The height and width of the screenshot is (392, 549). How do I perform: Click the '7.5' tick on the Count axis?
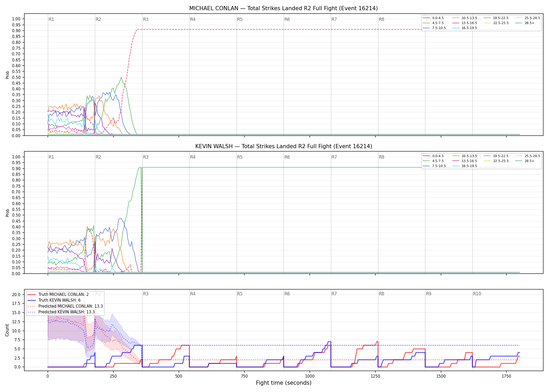point(17,340)
